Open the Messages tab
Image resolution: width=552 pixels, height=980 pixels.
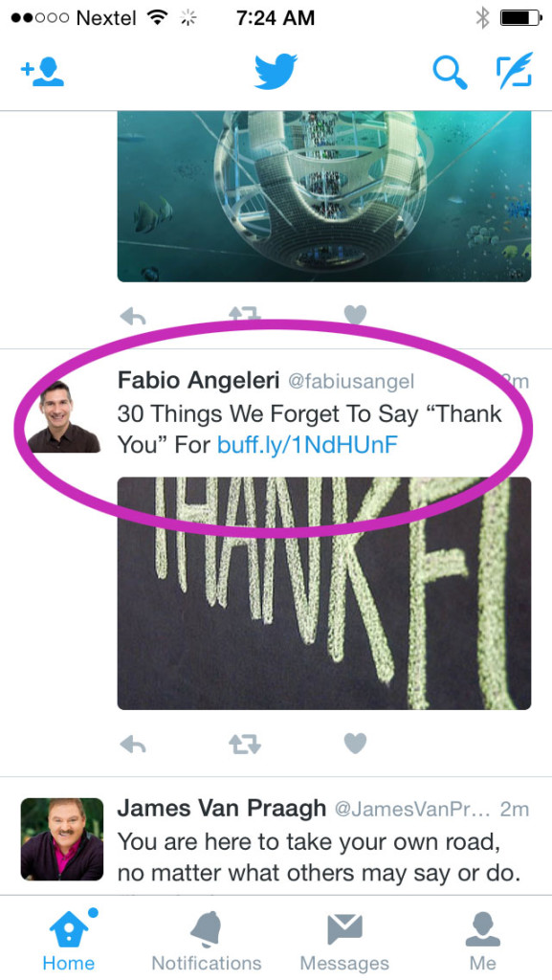[x=344, y=940]
